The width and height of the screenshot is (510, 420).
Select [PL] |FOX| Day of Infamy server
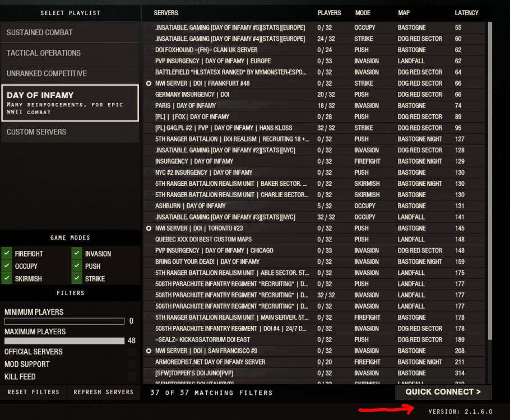(314, 116)
